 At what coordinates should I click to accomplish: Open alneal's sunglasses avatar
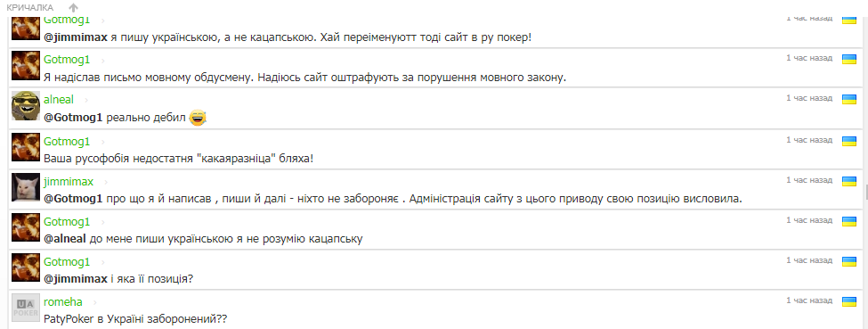(26, 105)
